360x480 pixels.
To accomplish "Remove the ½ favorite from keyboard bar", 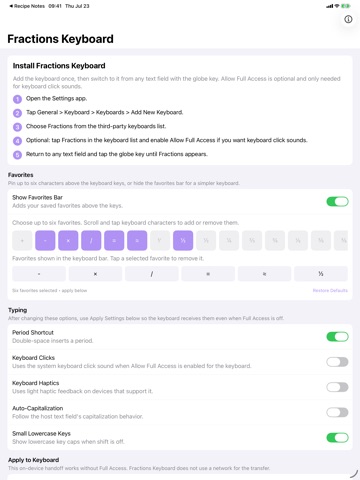I will point(321,274).
